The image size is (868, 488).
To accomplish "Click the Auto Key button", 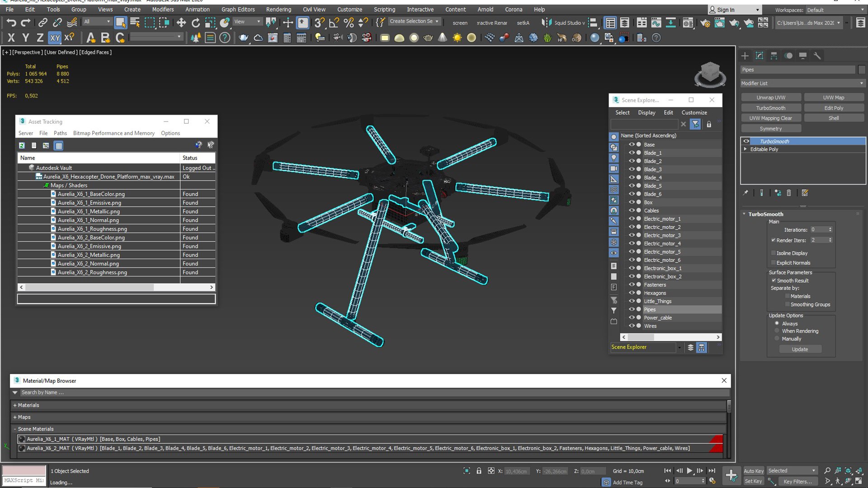I will [x=753, y=471].
